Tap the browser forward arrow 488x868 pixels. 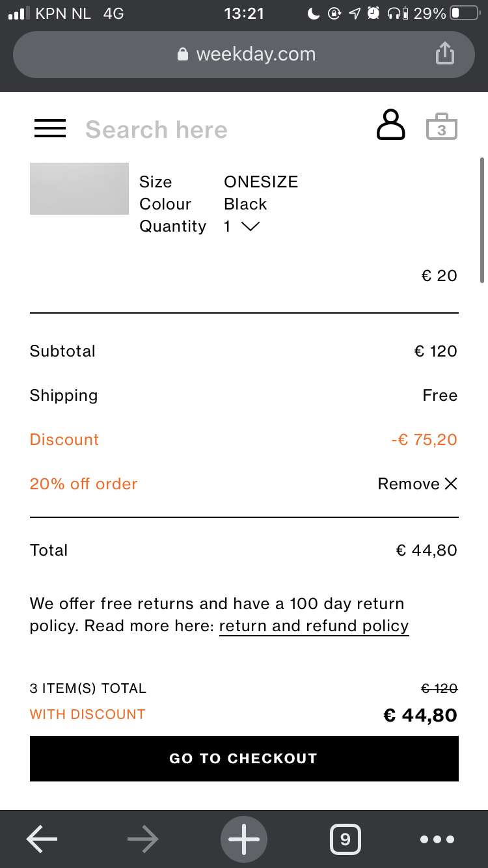click(143, 839)
